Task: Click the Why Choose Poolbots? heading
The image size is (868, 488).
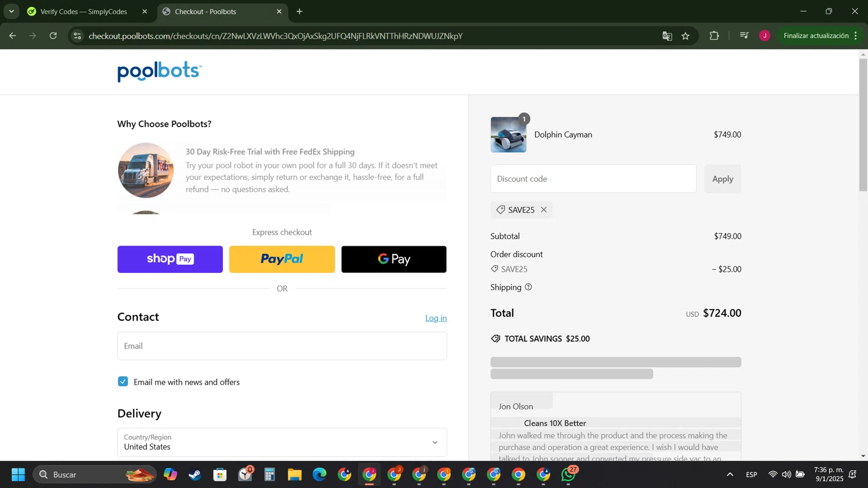Action: click(164, 124)
